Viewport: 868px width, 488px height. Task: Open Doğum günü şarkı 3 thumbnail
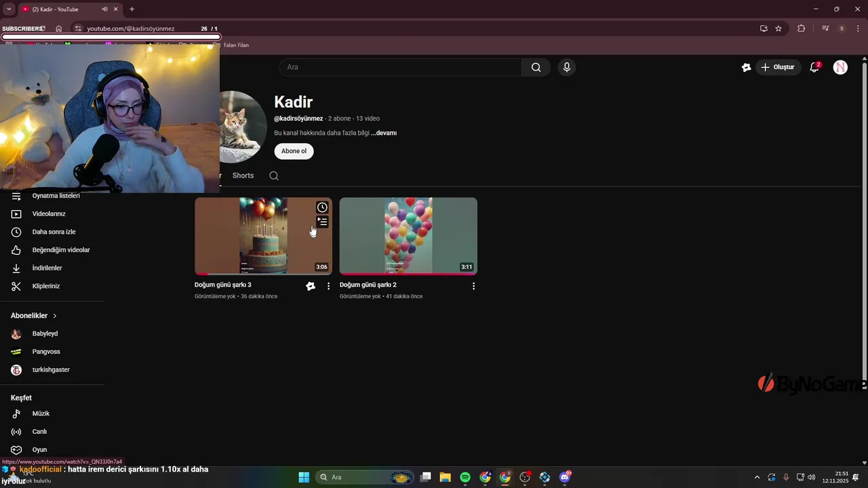tap(263, 236)
